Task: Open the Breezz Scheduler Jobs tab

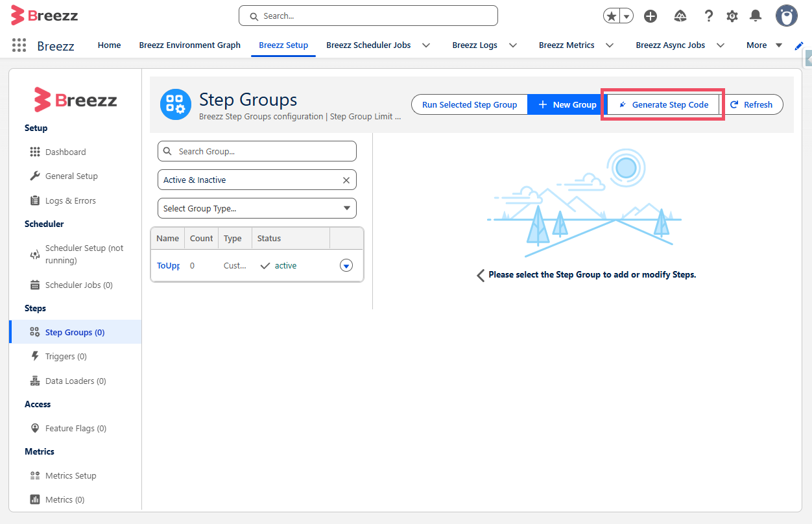Action: tap(368, 45)
